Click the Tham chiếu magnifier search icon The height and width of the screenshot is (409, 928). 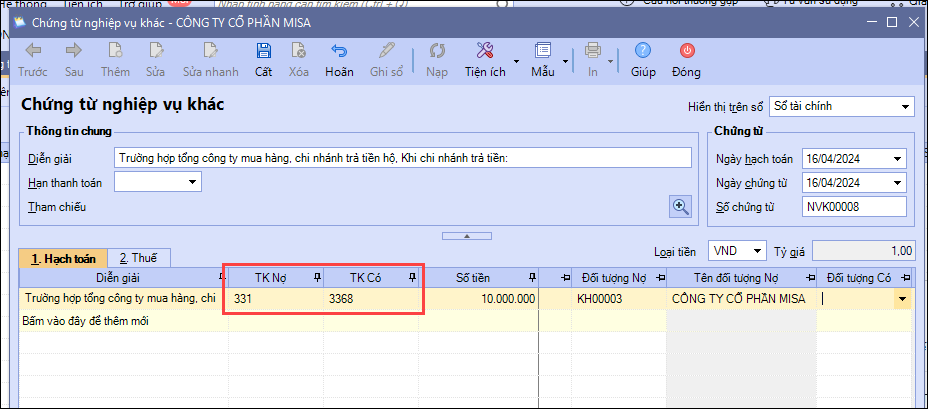[681, 206]
